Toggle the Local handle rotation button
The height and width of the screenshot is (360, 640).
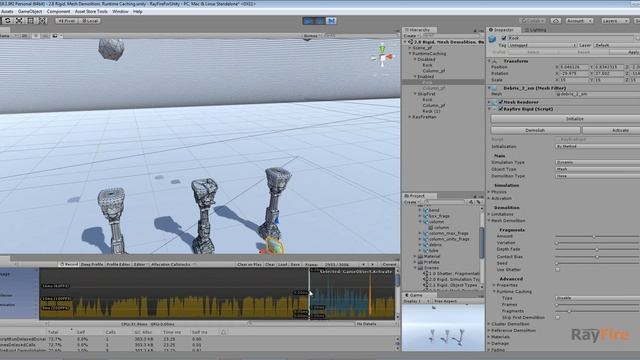click(89, 20)
